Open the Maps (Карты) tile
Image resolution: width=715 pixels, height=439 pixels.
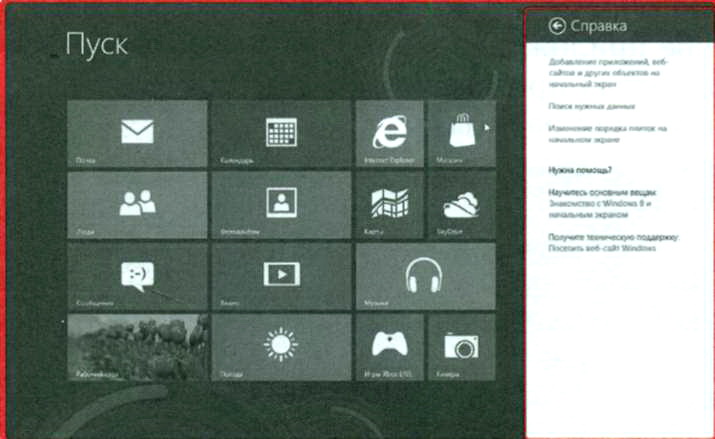[x=389, y=205]
